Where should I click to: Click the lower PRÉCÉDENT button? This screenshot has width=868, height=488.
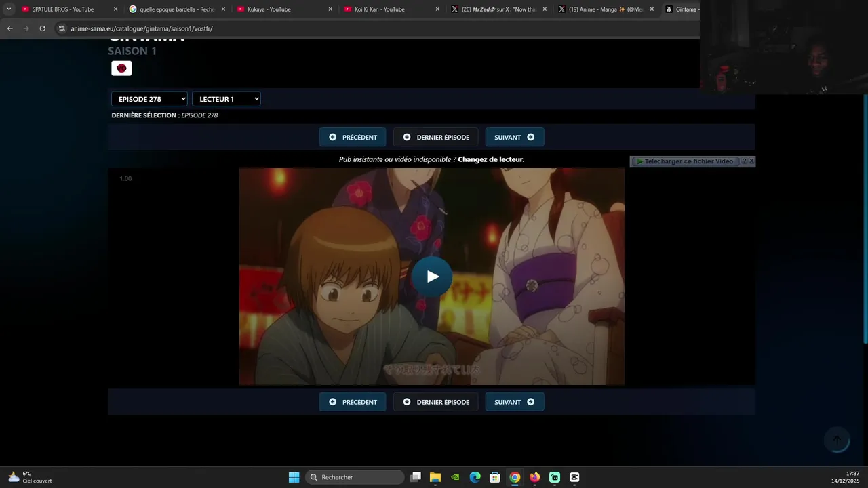pos(353,402)
